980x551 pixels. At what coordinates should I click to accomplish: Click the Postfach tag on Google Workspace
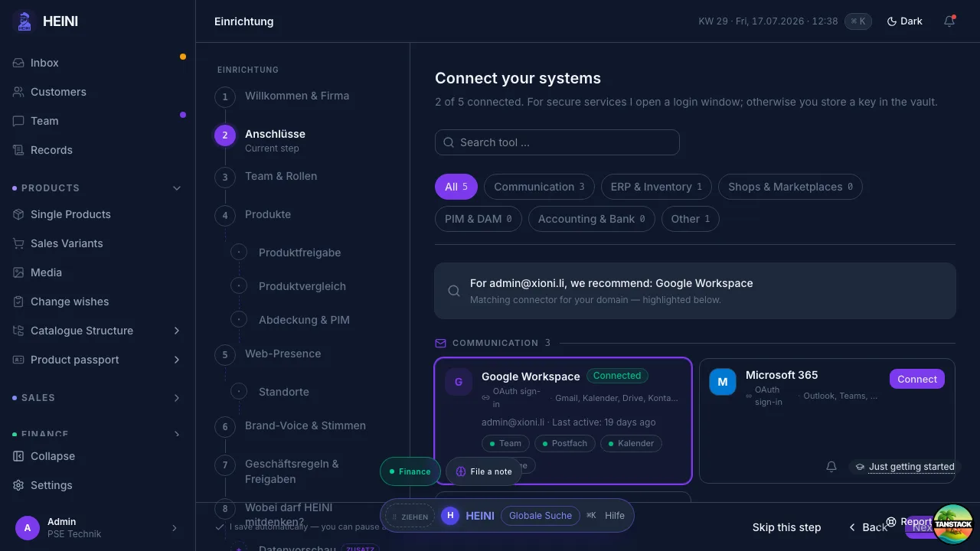pos(564,443)
